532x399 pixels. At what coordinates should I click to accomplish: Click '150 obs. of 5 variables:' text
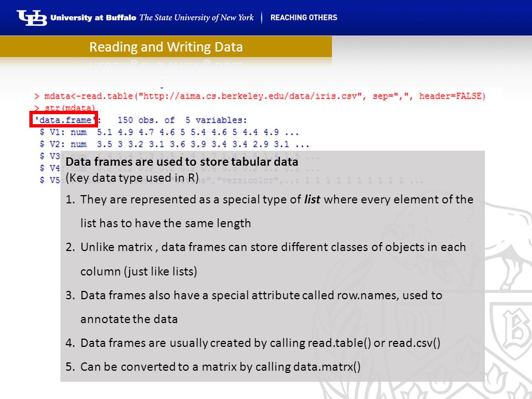click(x=182, y=120)
